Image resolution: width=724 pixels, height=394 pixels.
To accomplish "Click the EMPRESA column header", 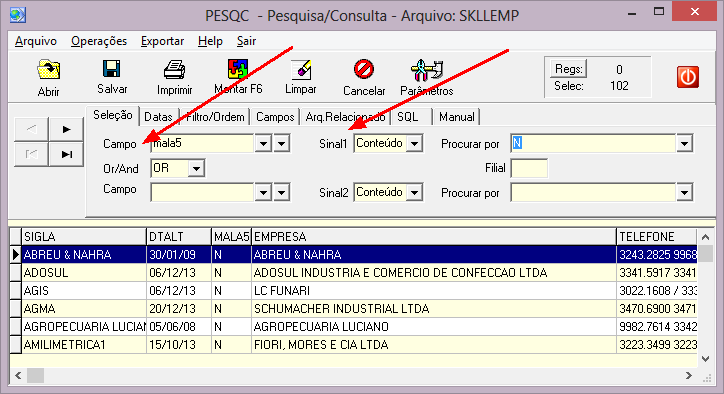I will pyautogui.click(x=434, y=236).
